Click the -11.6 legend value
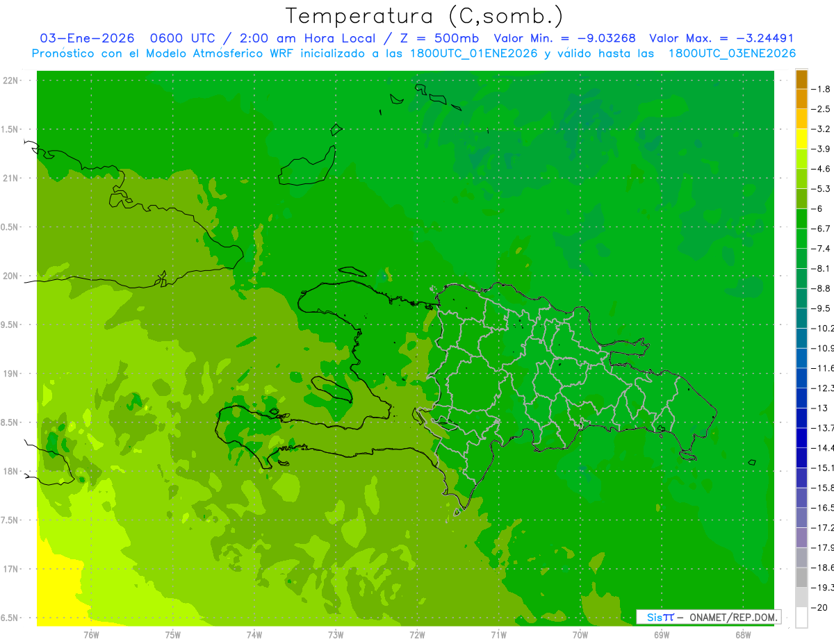Viewport: 834px width, 644px height. (822, 368)
